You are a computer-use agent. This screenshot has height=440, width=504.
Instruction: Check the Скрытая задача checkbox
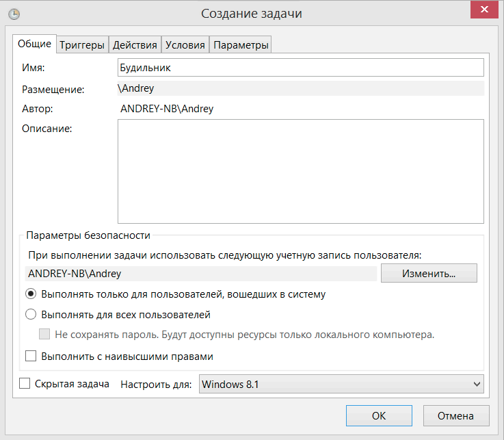(25, 384)
